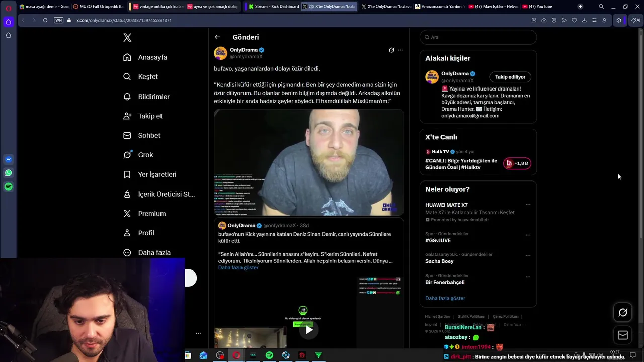644x362 pixels.
Task: Play the quoted post video
Action: pyautogui.click(x=309, y=330)
